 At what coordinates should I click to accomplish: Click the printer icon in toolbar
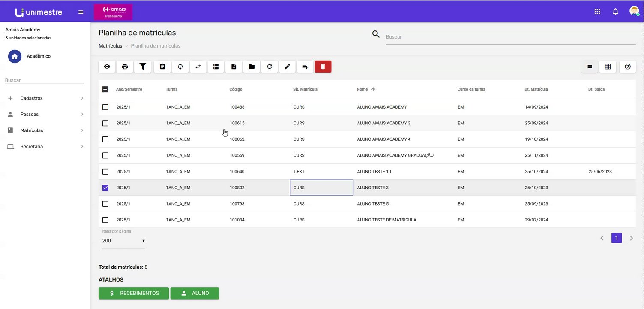coord(125,67)
